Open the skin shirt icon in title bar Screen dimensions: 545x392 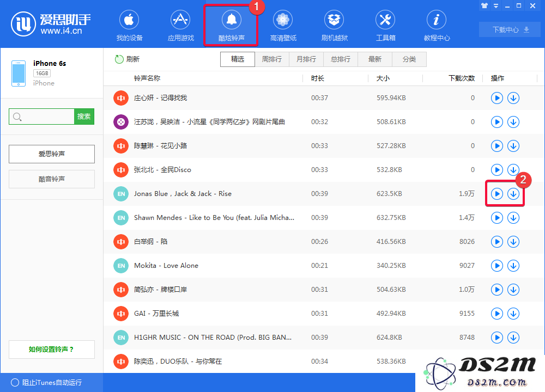[485, 5]
